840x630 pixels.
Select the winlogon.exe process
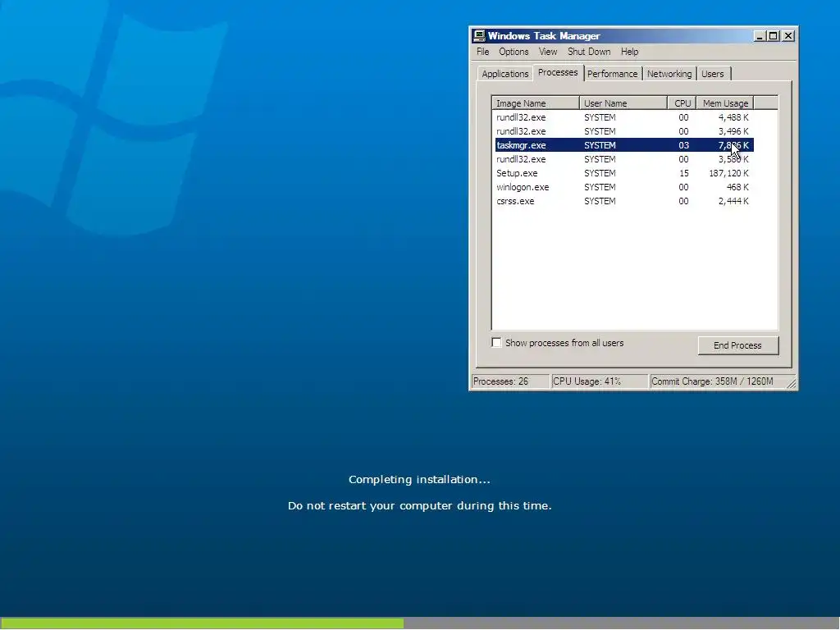[x=624, y=187]
